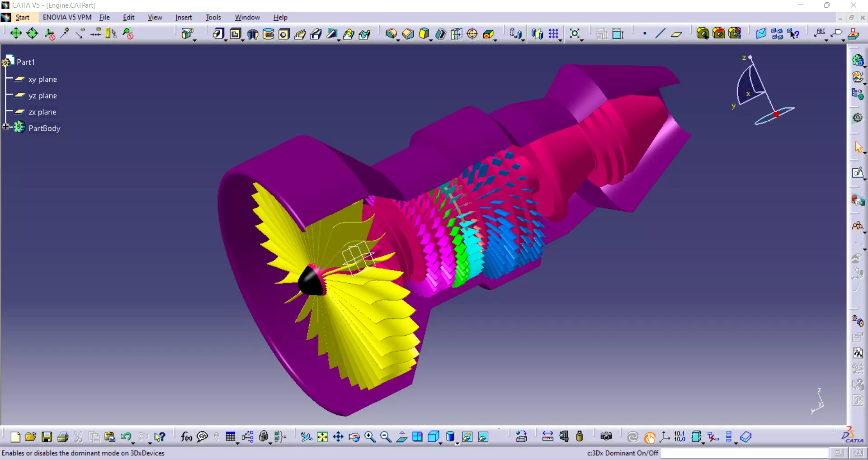Expand the PartBody tree node
The image size is (868, 460).
pyautogui.click(x=6, y=127)
